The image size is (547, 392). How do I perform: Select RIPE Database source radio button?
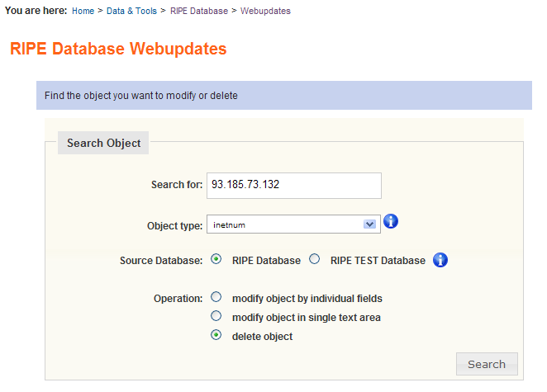pos(216,259)
